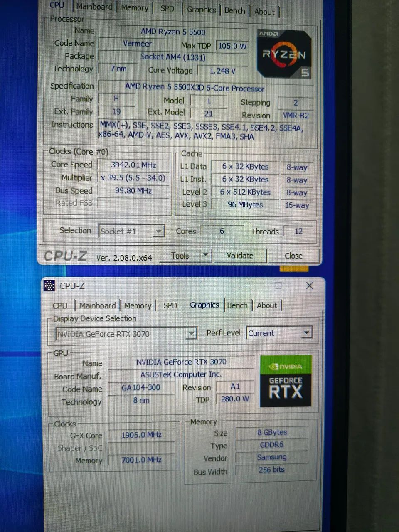Open SPD tab in upper CPU-Z window
This screenshot has height=532, width=399.
(x=167, y=8)
